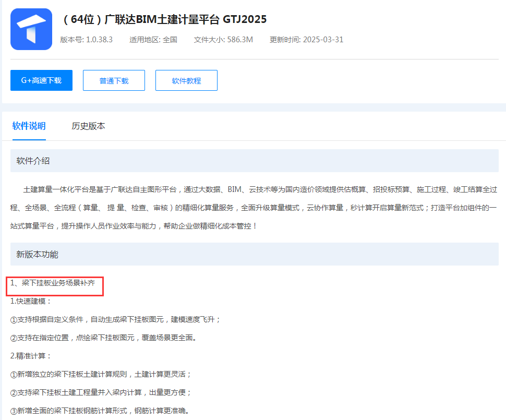Click the text 更新时间: 2025-03-31
This screenshot has height=420, width=506.
tap(307, 40)
